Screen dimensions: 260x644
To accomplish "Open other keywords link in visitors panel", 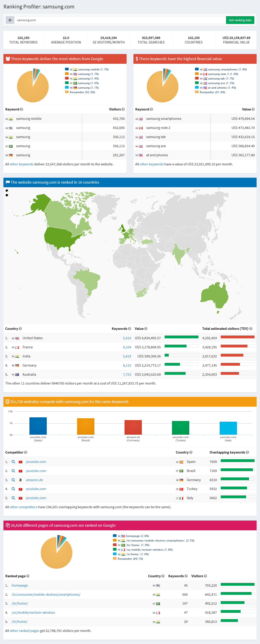I will pyautogui.click(x=21, y=164).
